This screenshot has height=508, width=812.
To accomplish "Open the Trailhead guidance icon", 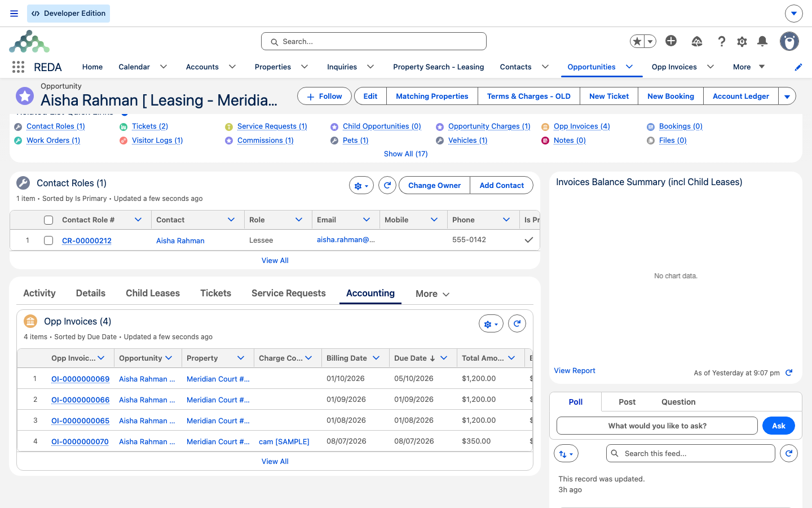I will tap(697, 41).
